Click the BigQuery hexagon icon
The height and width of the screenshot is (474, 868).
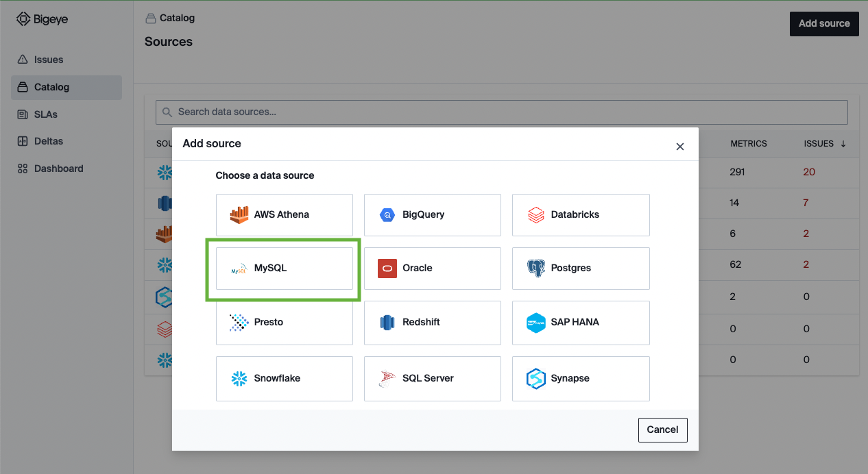pos(387,215)
